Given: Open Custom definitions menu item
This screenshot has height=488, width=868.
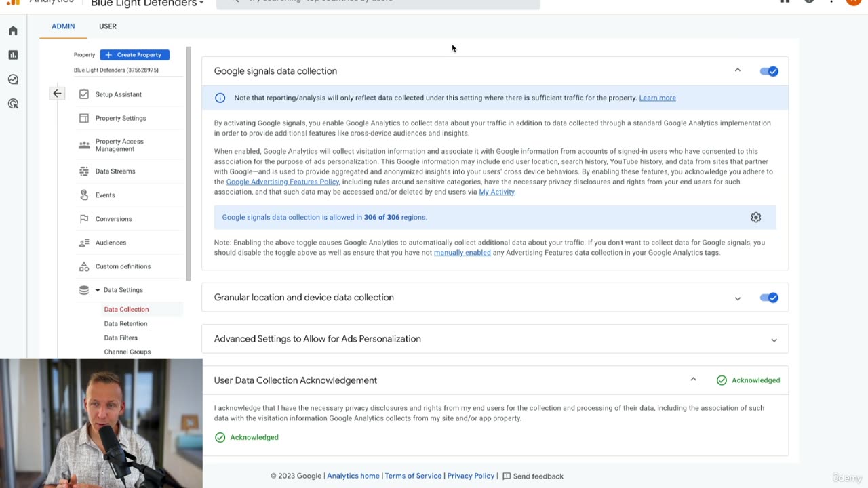Looking at the screenshot, I should click(123, 266).
